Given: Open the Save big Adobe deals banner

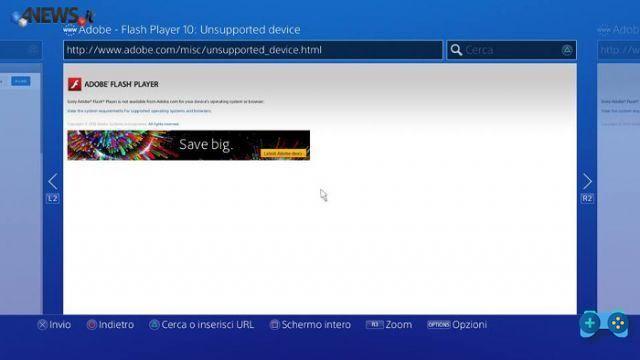Looking at the screenshot, I should pos(189,145).
